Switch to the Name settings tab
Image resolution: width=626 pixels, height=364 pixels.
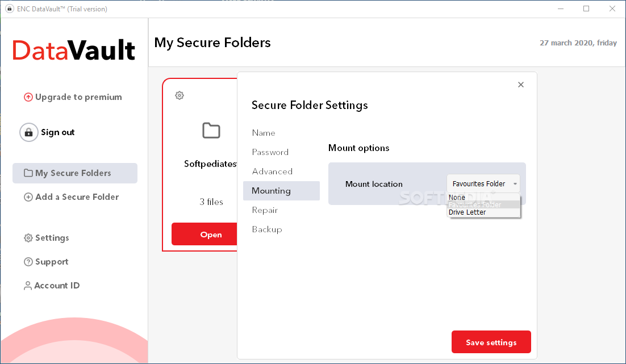[x=264, y=133]
